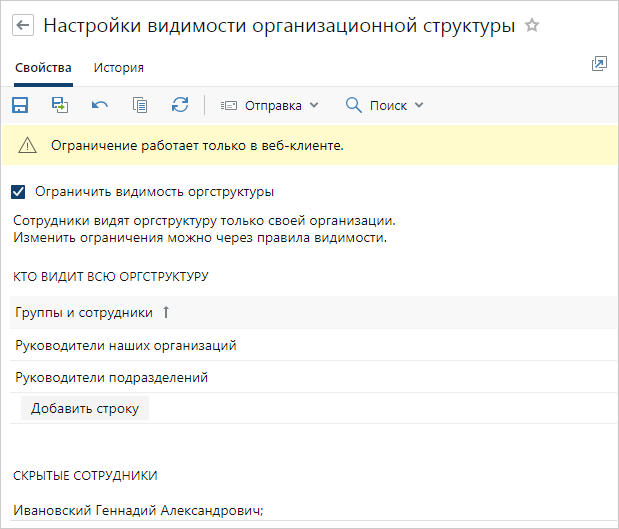This screenshot has height=529, width=619.
Task: Click the Copy icon in the toolbar
Action: (x=140, y=105)
